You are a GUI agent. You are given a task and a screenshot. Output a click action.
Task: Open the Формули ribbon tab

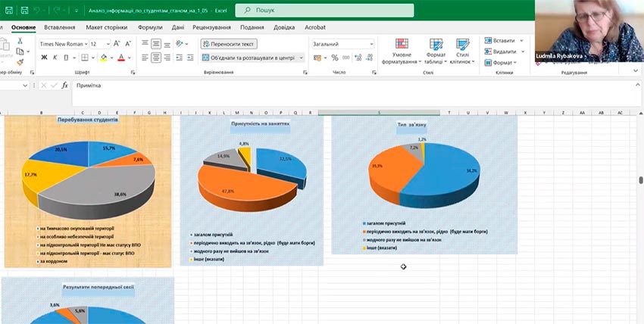coord(150,27)
